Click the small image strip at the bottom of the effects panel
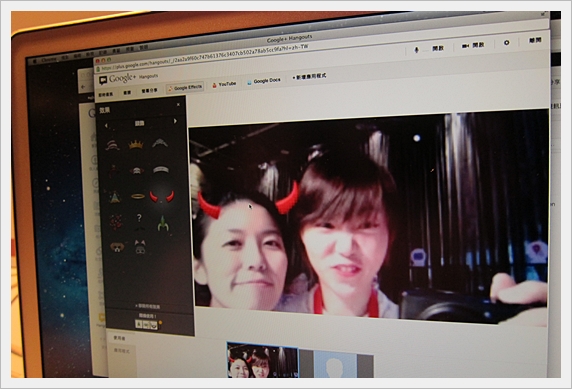 click(x=146, y=324)
